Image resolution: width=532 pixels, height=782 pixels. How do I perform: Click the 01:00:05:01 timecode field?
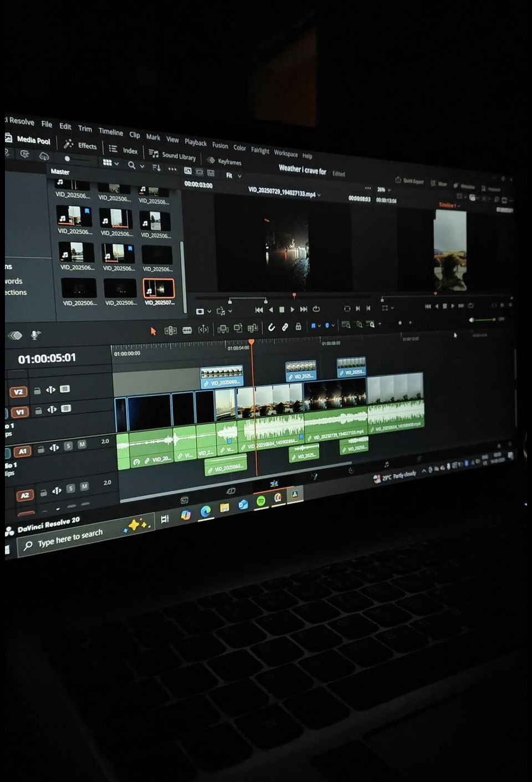click(x=47, y=359)
